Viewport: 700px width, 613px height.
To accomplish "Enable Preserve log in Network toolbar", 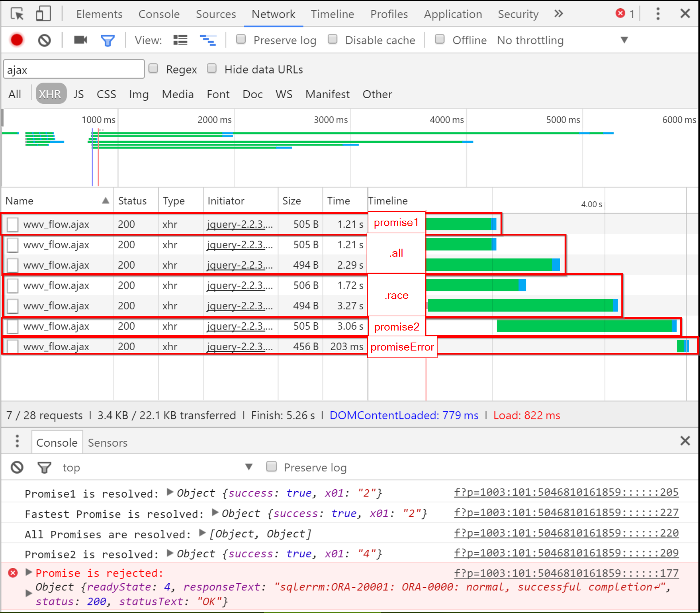I will [x=241, y=39].
